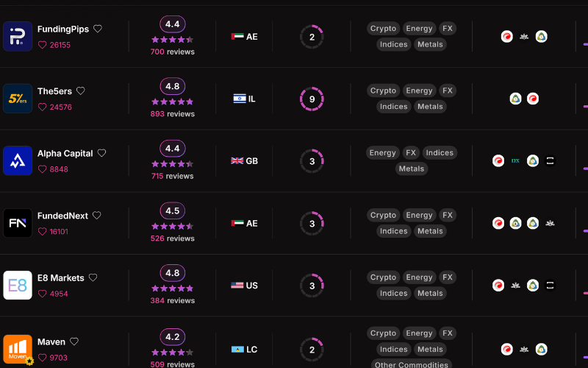Favorite FundingPips with the heart toggle
This screenshot has width=588, height=368.
[x=98, y=29]
